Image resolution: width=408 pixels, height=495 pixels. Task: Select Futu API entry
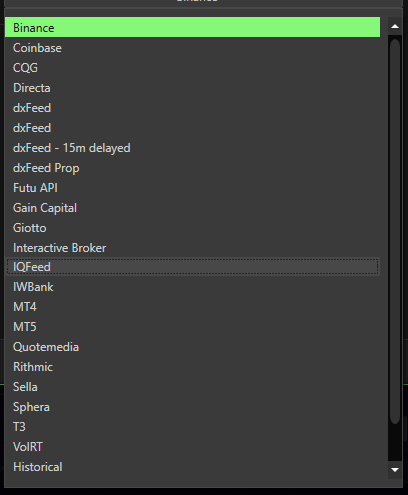tap(192, 188)
